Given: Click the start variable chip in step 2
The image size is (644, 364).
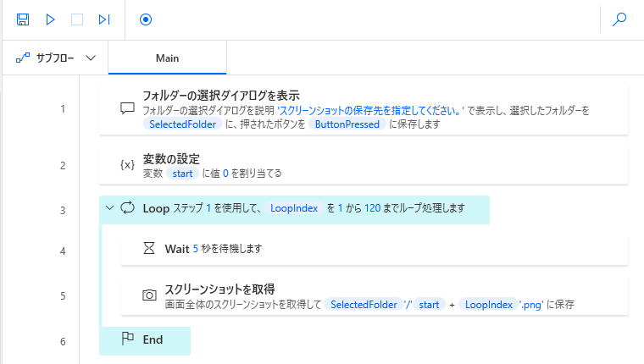Looking at the screenshot, I should click(183, 173).
